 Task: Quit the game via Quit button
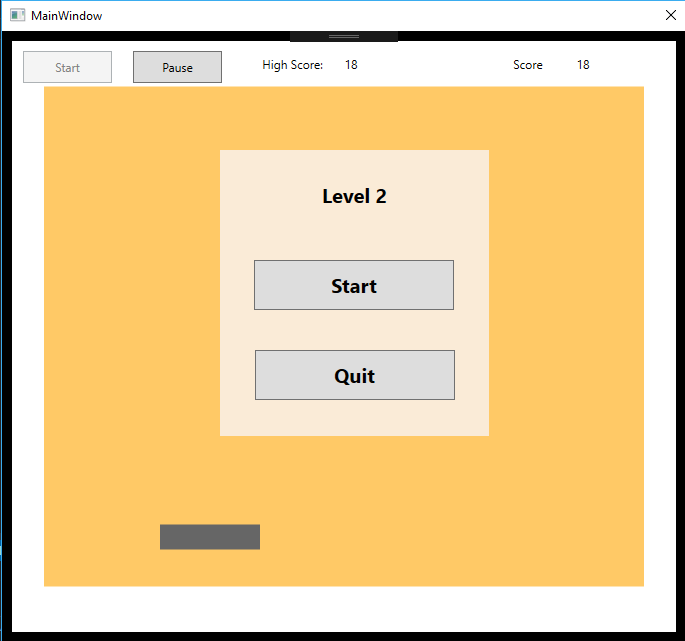click(x=355, y=375)
